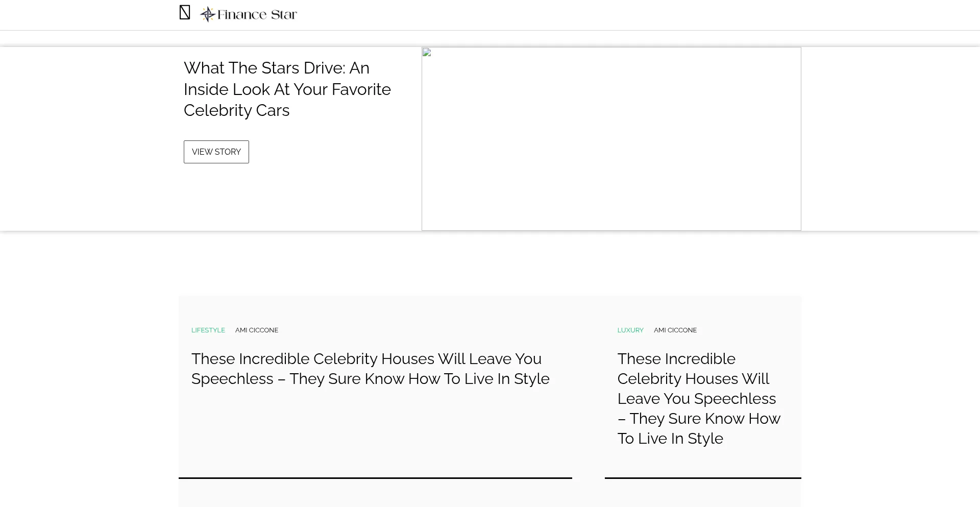
Task: Open author AMI CICCONE beside the LIFESTYLE tag
Action: (257, 330)
